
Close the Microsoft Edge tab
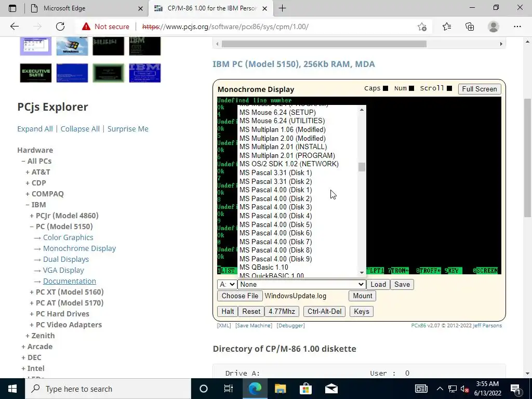[140, 8]
